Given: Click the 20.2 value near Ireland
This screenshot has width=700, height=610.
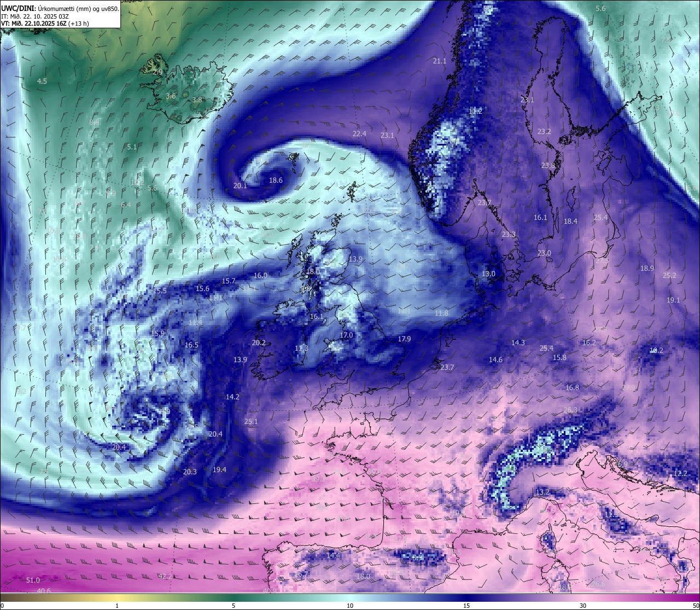Looking at the screenshot, I should click(x=259, y=343).
